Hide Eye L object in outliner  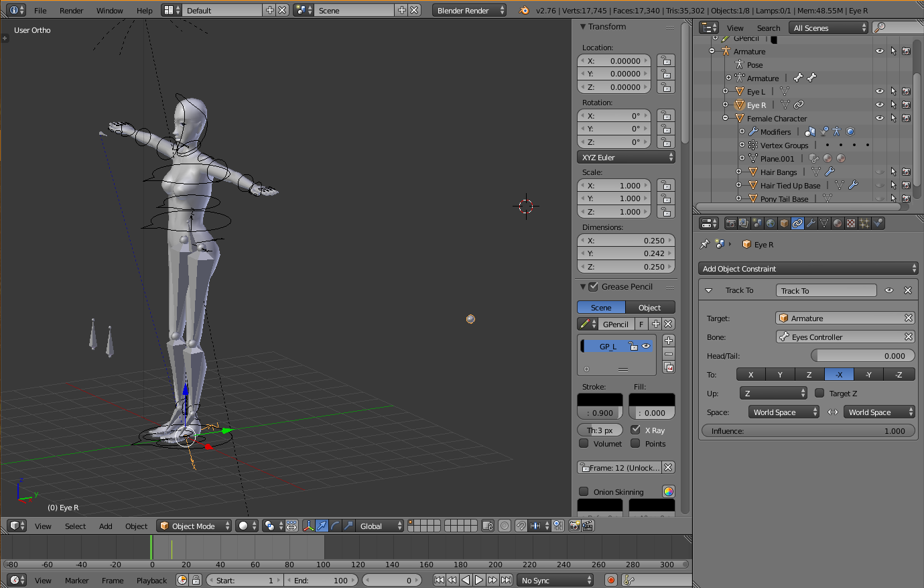pos(880,91)
